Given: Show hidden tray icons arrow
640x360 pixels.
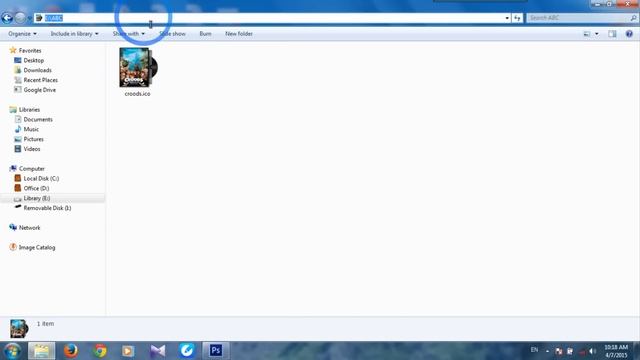Looking at the screenshot, I should coord(547,351).
